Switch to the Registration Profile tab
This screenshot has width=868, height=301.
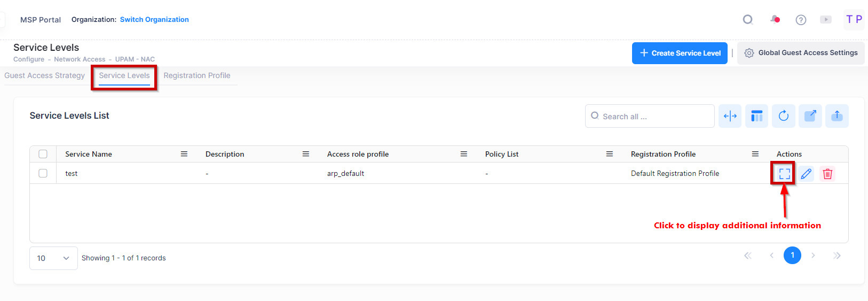(197, 75)
